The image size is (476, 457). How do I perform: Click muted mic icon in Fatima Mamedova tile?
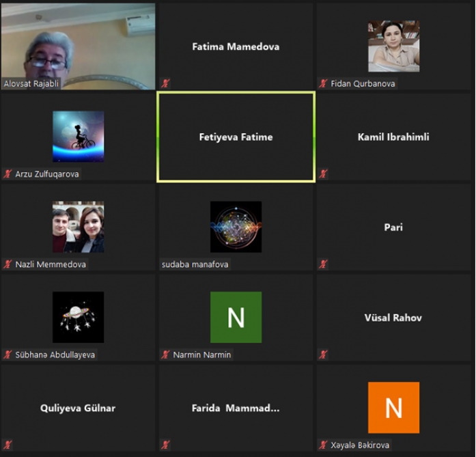click(165, 83)
